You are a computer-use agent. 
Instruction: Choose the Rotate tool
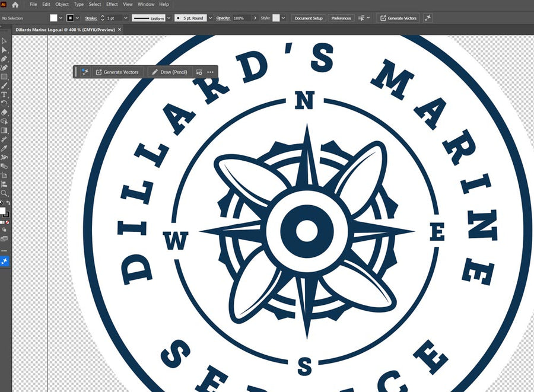click(4, 103)
